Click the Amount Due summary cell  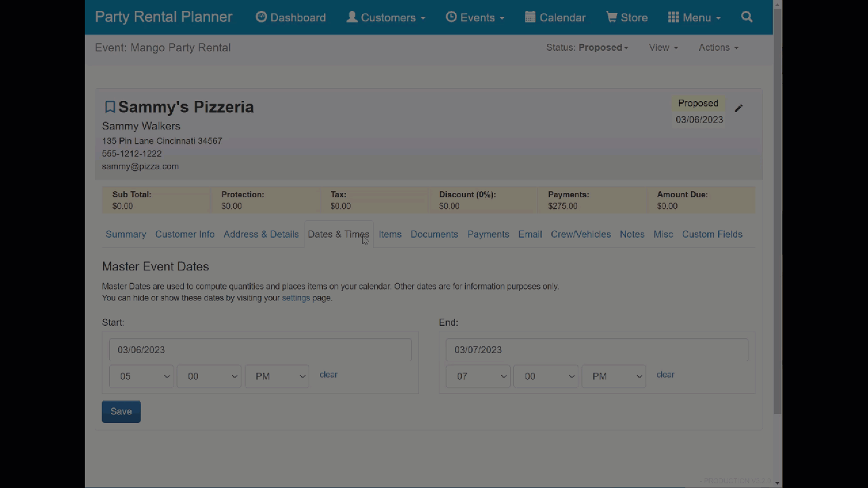(701, 200)
